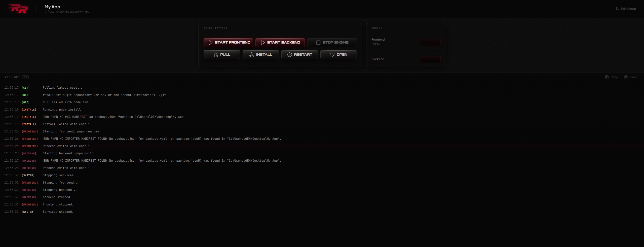This screenshot has width=644, height=247.
Task: Click the Frontend label in Engine panel
Action: pyautogui.click(x=378, y=40)
